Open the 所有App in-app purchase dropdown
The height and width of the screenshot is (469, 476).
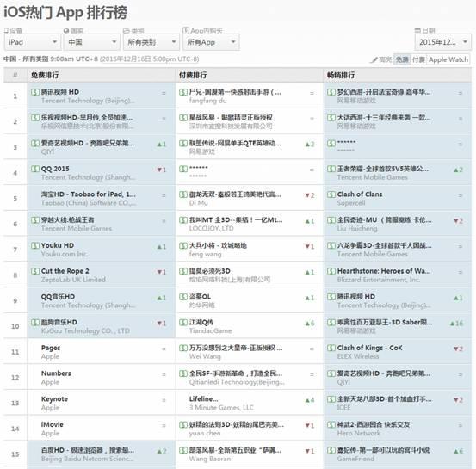211,42
